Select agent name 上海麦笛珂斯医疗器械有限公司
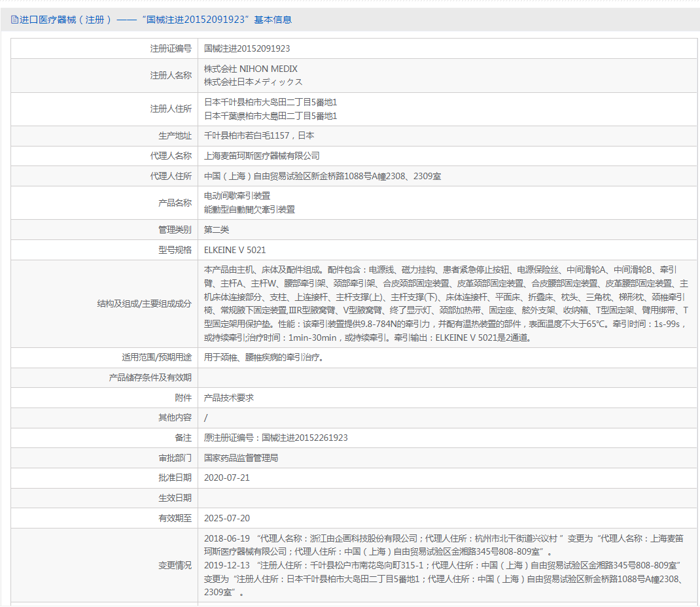The width and height of the screenshot is (700, 607). point(262,156)
